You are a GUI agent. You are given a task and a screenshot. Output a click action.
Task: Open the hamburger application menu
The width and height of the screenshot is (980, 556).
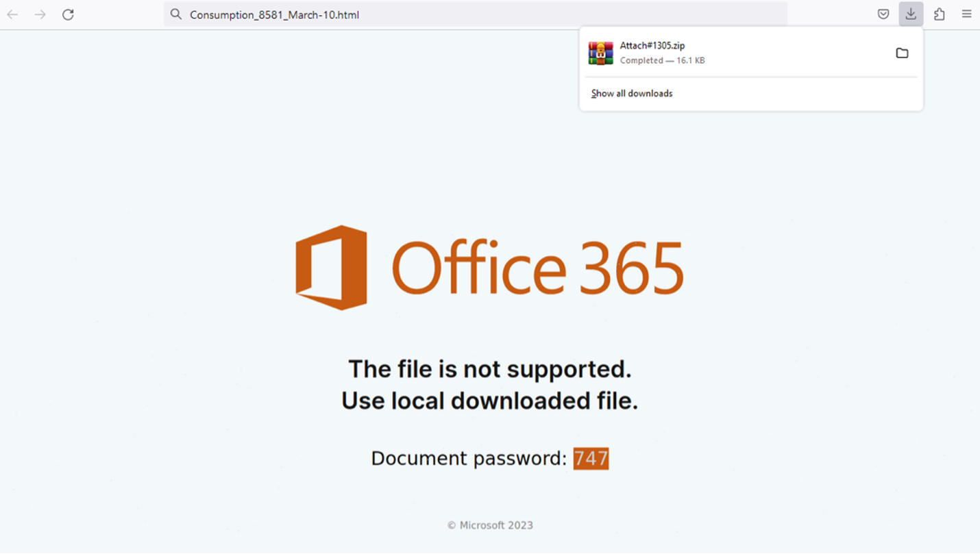[966, 14]
